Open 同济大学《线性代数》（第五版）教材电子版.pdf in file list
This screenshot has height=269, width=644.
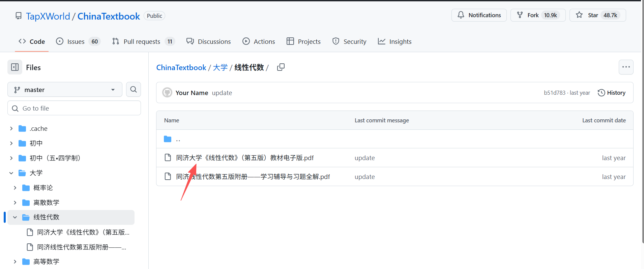tap(245, 158)
